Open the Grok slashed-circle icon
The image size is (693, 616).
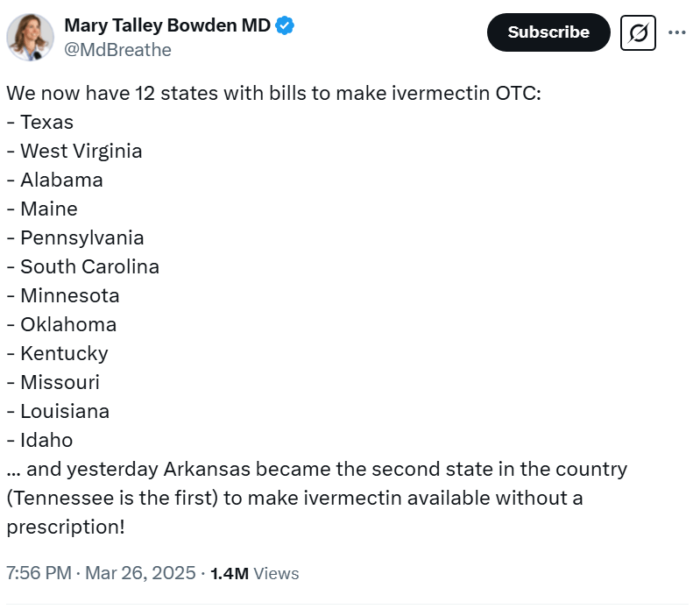pyautogui.click(x=639, y=33)
